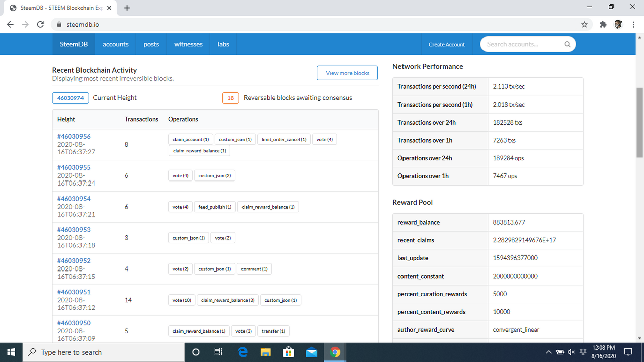Open the Dropbox tray icon

coord(583,352)
